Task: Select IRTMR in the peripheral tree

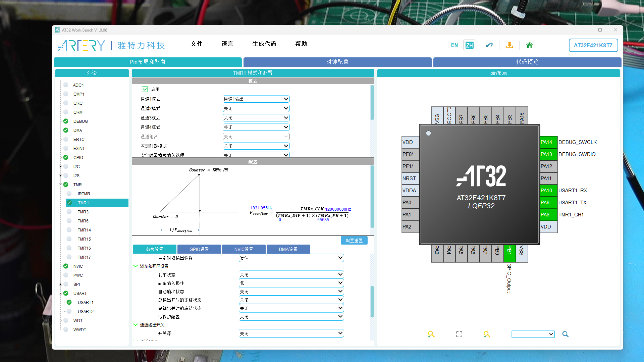Action: pos(84,194)
